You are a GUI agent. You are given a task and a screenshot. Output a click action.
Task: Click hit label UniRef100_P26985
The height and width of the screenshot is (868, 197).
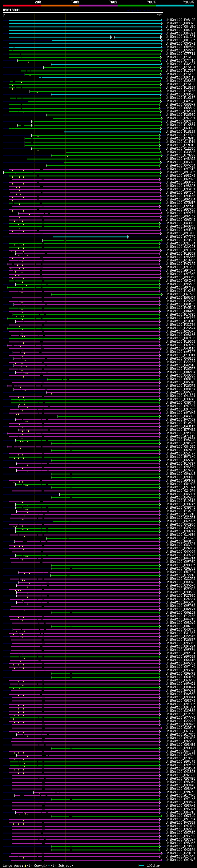click(x=180, y=115)
